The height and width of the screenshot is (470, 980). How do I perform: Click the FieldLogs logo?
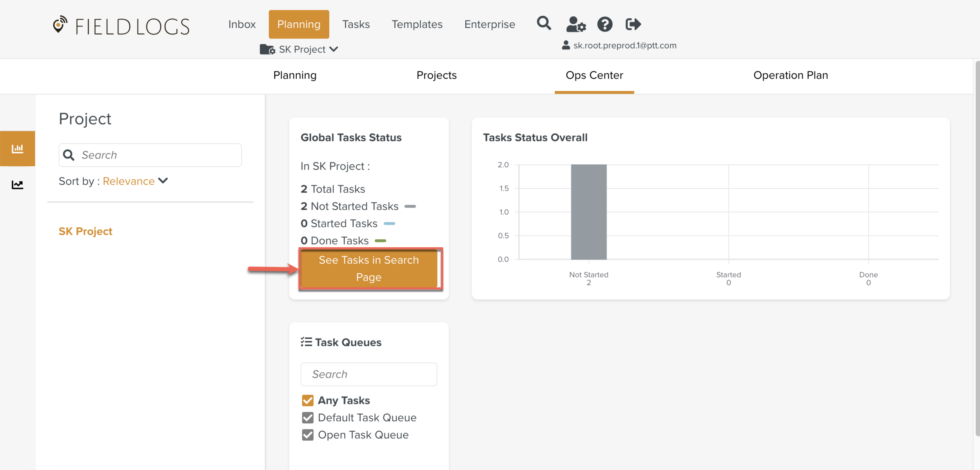pyautogui.click(x=121, y=26)
